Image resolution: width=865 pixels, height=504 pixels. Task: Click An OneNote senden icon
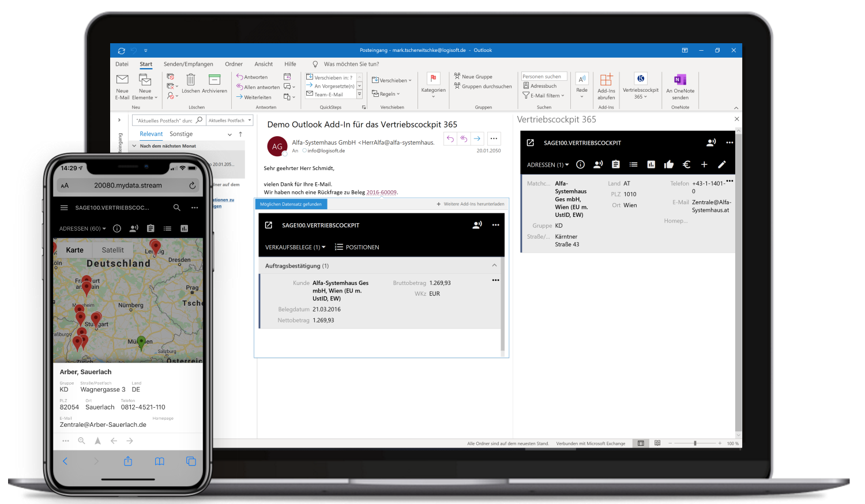coord(680,80)
